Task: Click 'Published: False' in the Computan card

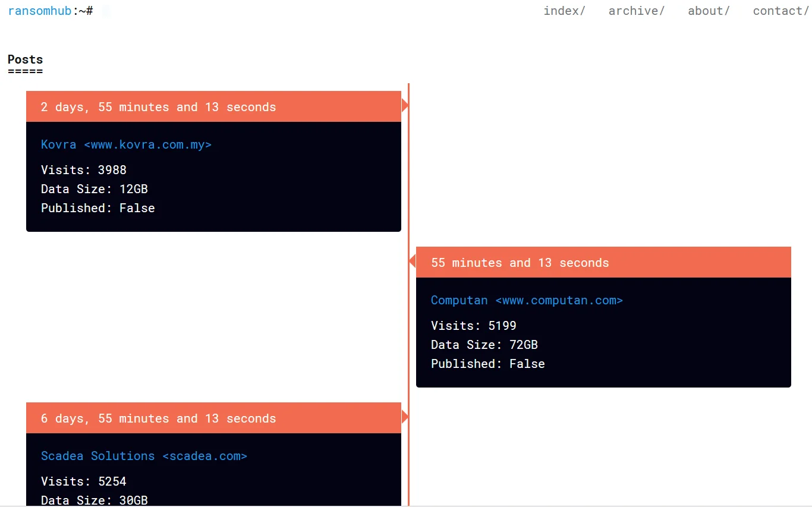Action: point(488,364)
